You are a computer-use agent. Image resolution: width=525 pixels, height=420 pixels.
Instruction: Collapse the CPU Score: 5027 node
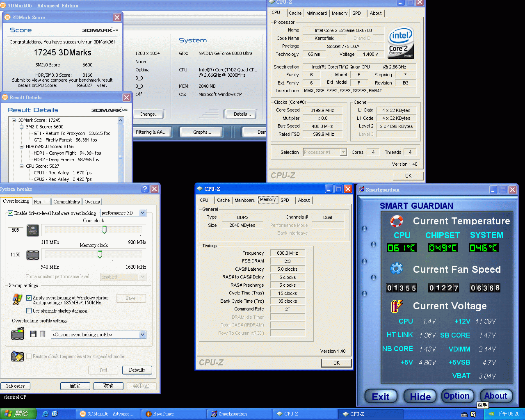(22, 166)
